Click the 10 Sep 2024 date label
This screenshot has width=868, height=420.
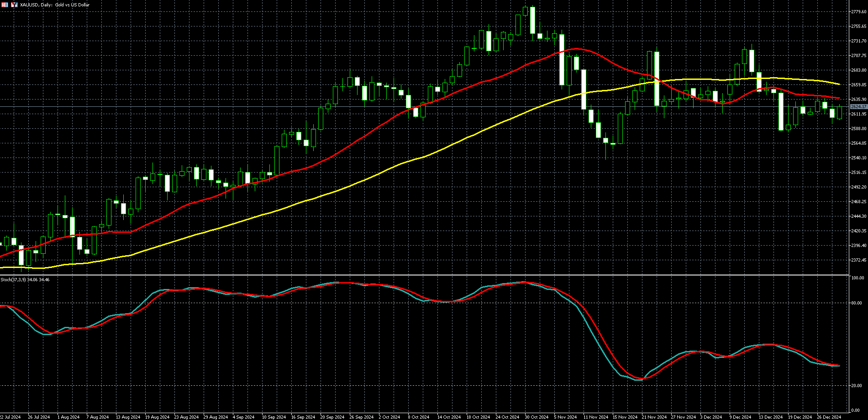point(274,417)
